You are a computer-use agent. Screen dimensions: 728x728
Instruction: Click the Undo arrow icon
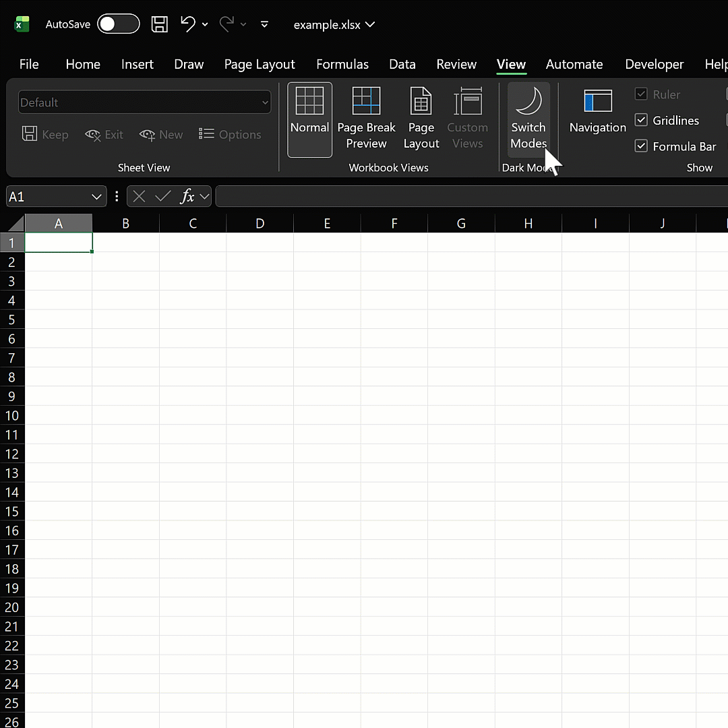pyautogui.click(x=187, y=24)
